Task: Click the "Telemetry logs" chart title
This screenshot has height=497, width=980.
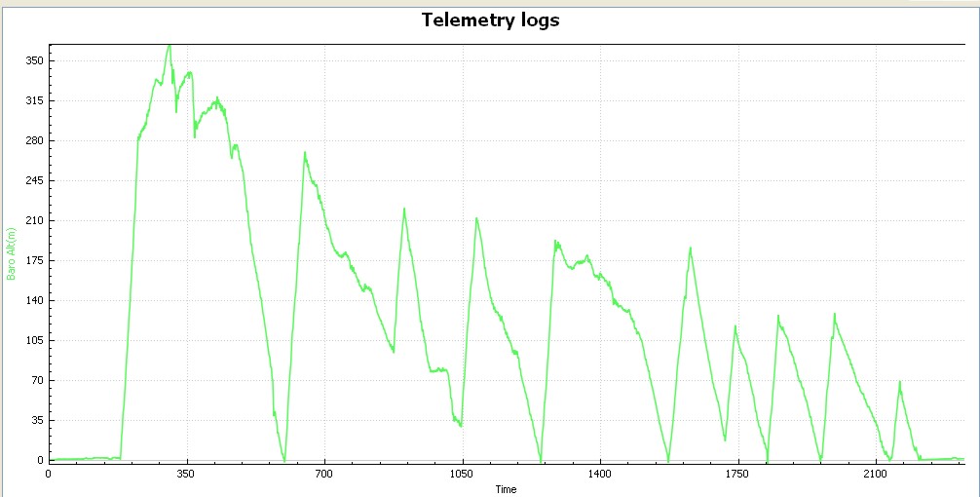Action: pos(490,19)
